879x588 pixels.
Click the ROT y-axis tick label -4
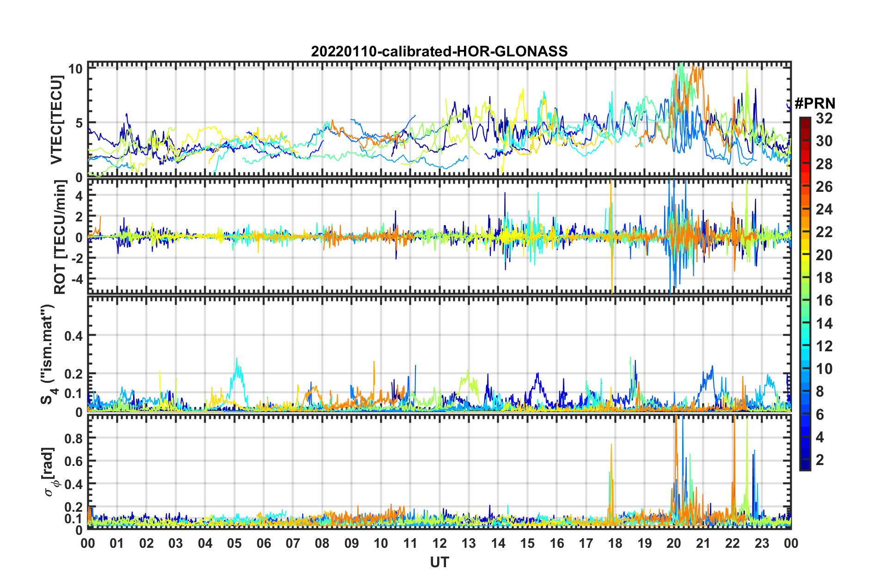(x=77, y=279)
